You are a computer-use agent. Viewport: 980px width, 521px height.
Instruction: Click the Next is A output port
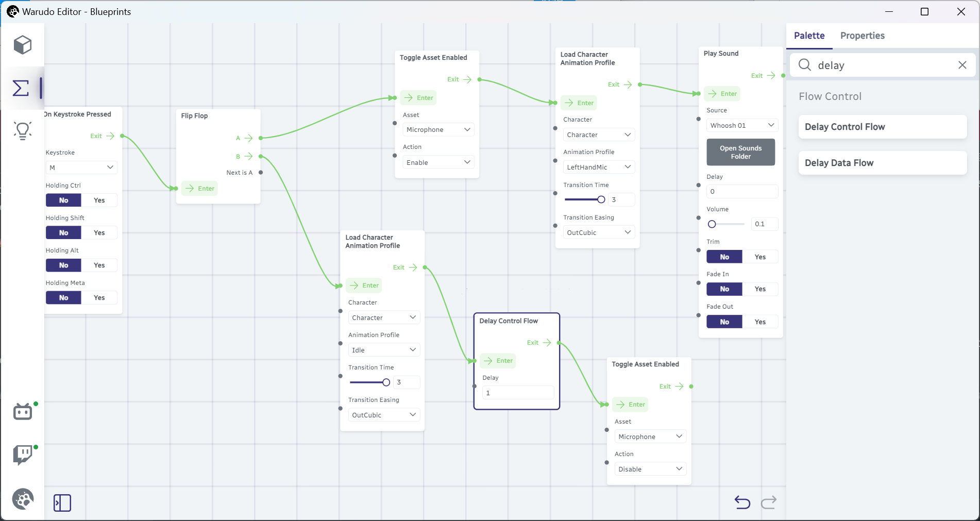coord(261,173)
